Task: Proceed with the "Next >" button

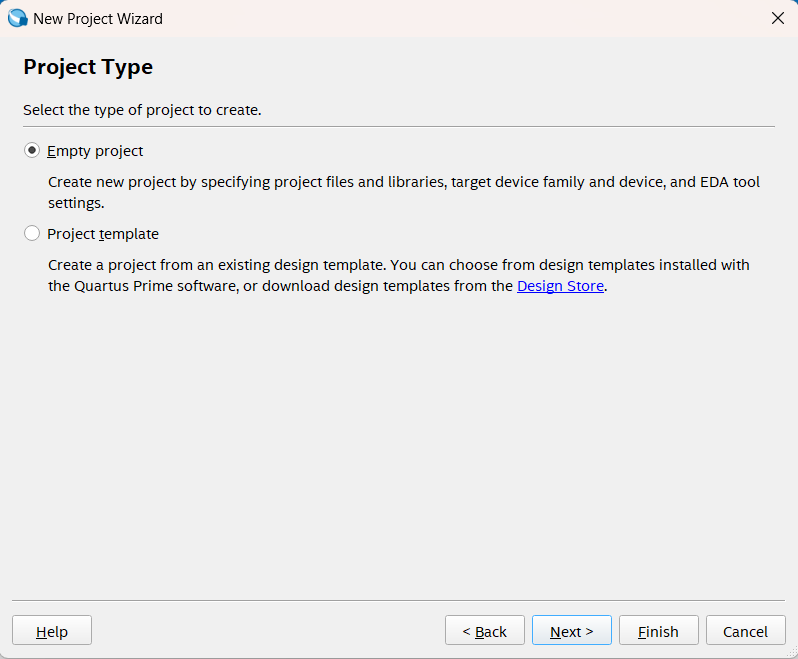Action: coord(571,631)
